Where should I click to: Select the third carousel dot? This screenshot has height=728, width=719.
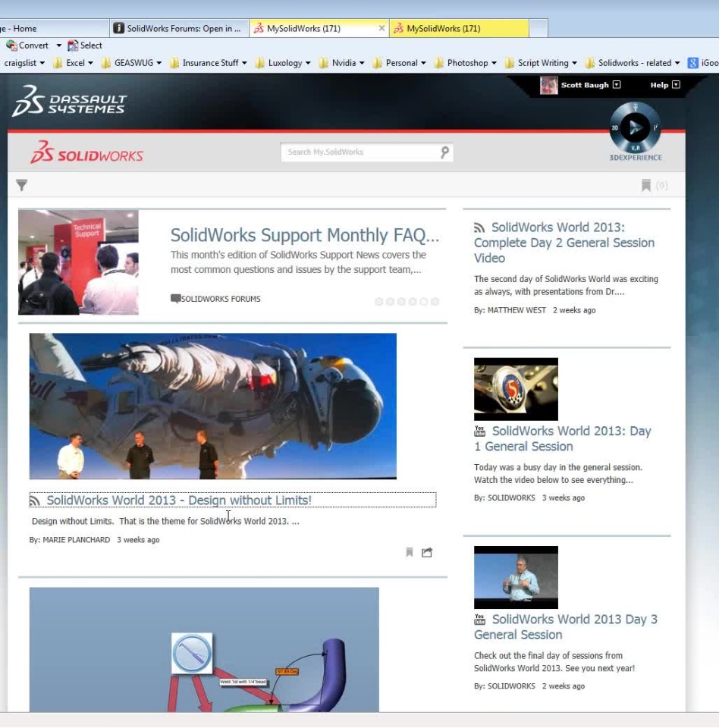401,302
